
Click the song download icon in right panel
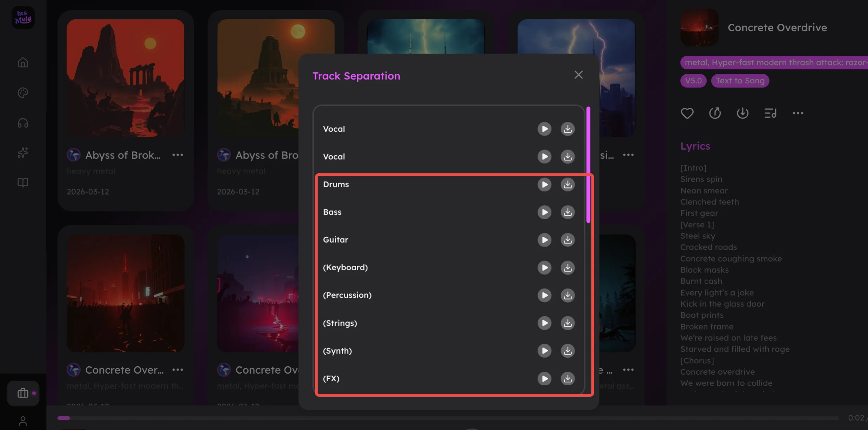[x=742, y=113]
